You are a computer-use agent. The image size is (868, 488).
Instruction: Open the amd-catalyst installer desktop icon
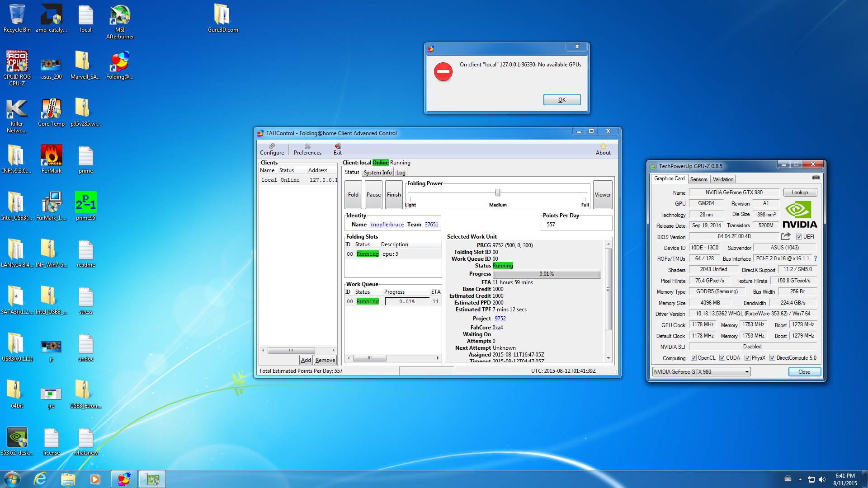pyautogui.click(x=52, y=19)
